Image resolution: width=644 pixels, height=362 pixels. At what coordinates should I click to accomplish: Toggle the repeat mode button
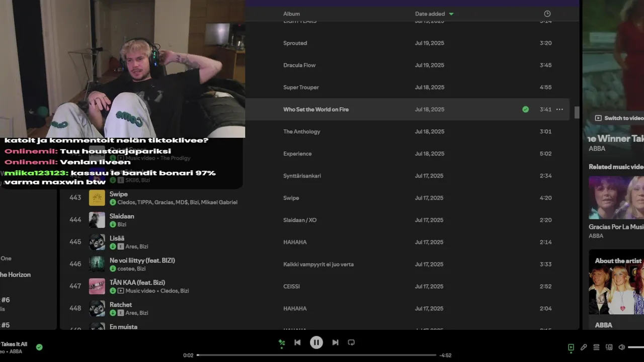351,342
